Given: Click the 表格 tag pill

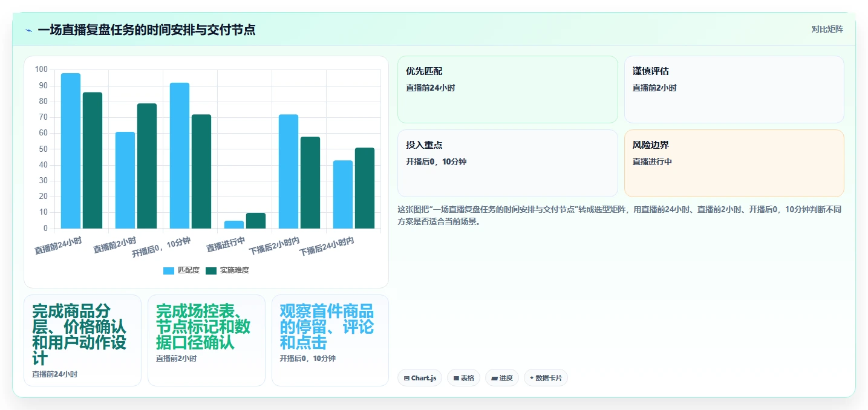Looking at the screenshot, I should (464, 378).
